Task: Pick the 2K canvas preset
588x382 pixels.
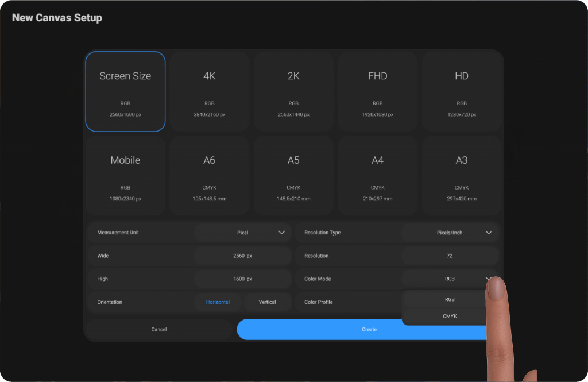Action: (x=293, y=92)
